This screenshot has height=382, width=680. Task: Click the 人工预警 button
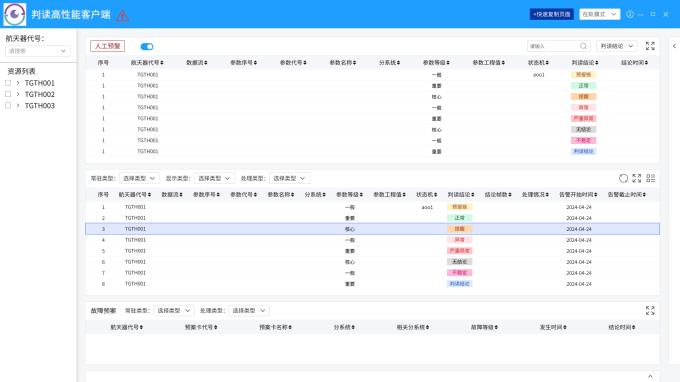tap(108, 46)
